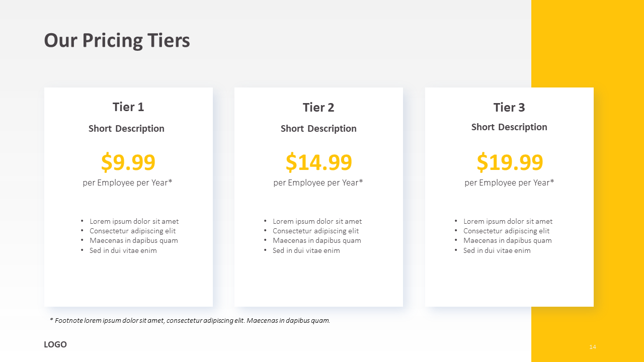Select the italic footnote text line
This screenshot has height=362, width=644.
coord(190,320)
